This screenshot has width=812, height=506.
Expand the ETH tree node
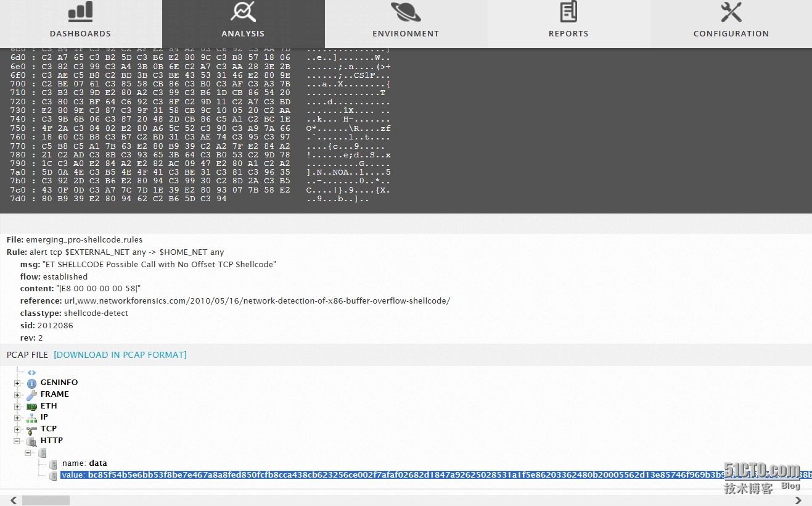click(17, 407)
